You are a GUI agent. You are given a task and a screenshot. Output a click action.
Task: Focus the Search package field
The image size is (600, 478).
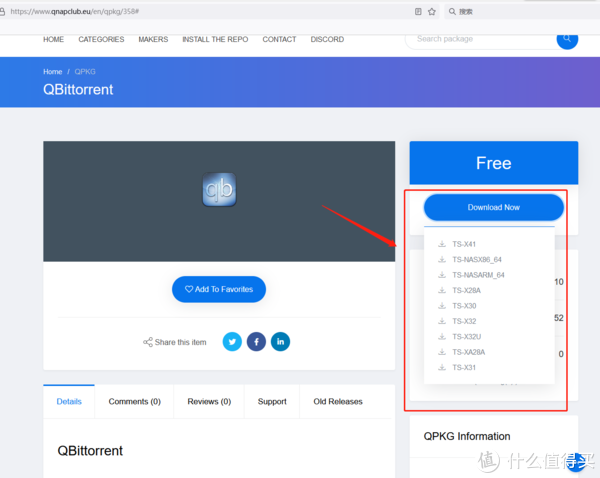481,39
